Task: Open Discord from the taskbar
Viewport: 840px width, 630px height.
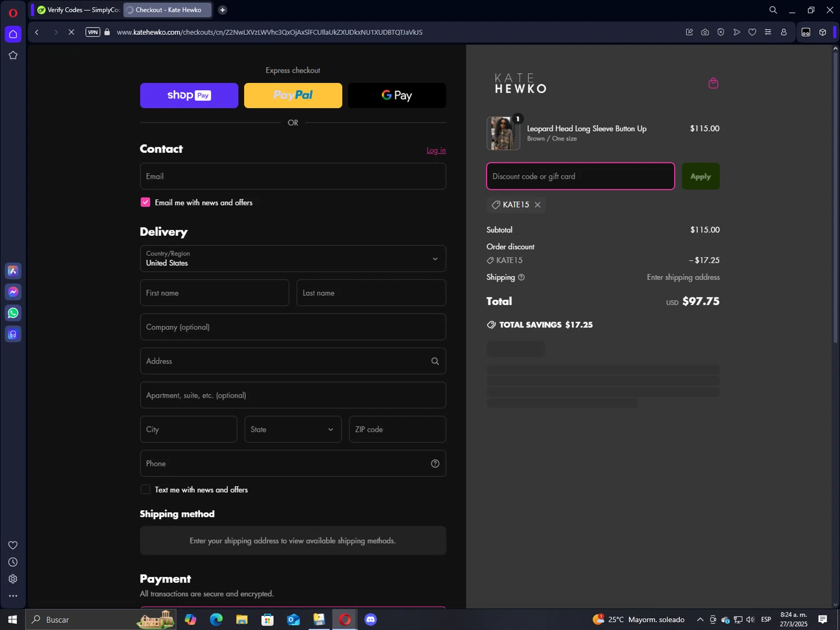Action: [371, 619]
